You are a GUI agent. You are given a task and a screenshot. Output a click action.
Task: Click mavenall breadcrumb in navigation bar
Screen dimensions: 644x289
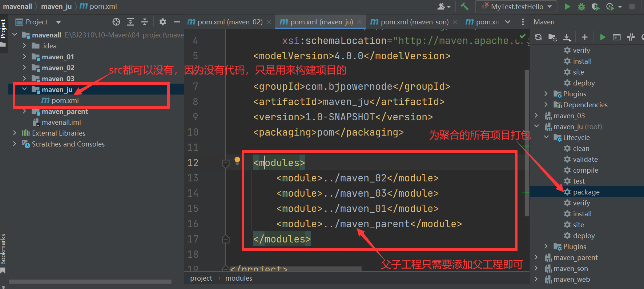tap(17, 6)
